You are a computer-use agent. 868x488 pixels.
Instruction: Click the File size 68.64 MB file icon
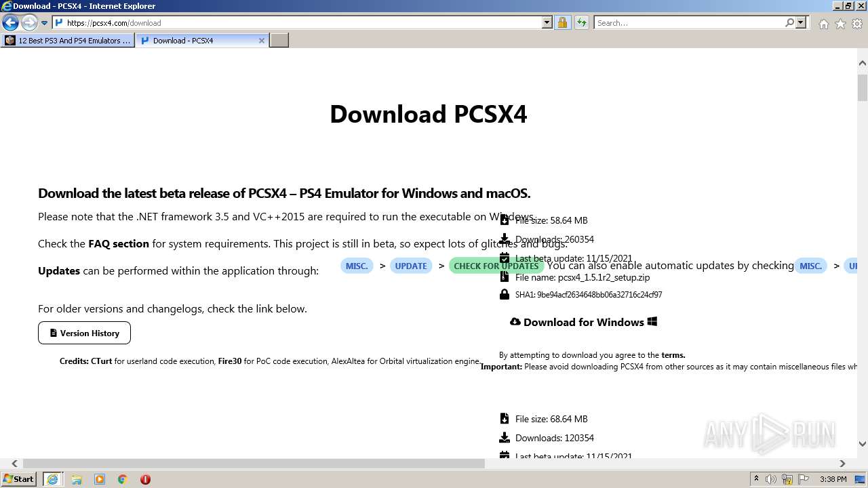point(504,418)
